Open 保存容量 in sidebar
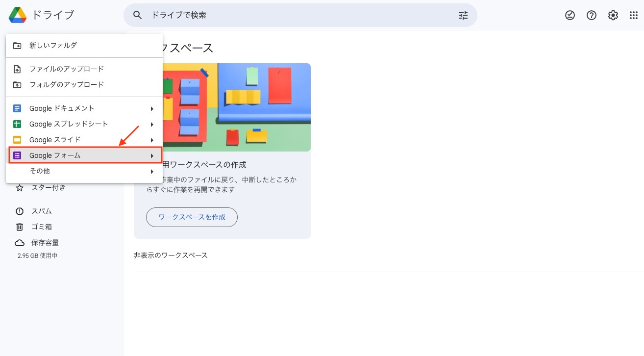This screenshot has width=644, height=356. click(x=45, y=243)
